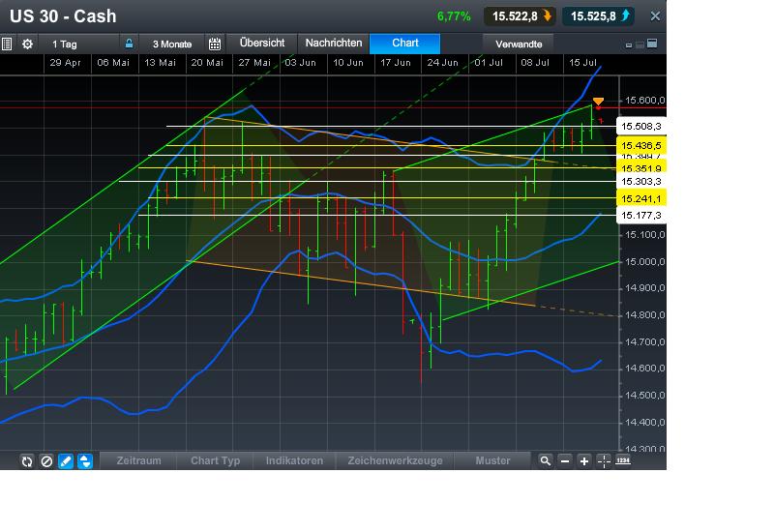The height and width of the screenshot is (532, 774).
Task: Click the magnifier zoom search icon
Action: [545, 461]
